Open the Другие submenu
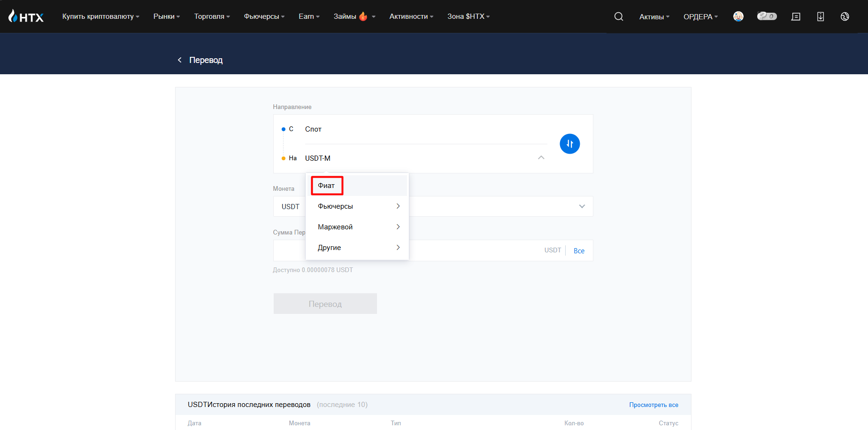This screenshot has width=868, height=430. point(357,248)
